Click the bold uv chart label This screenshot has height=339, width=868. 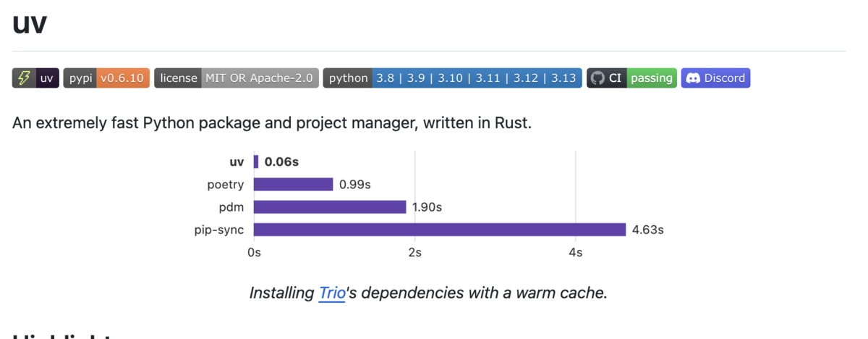click(x=237, y=162)
